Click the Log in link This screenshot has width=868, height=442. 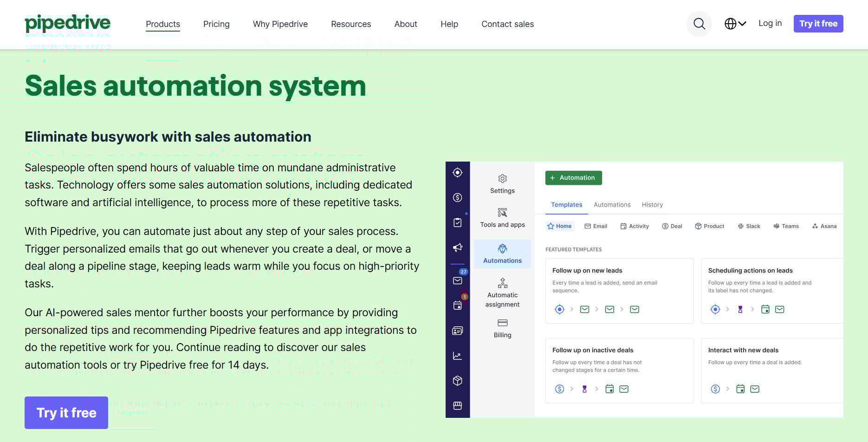770,23
